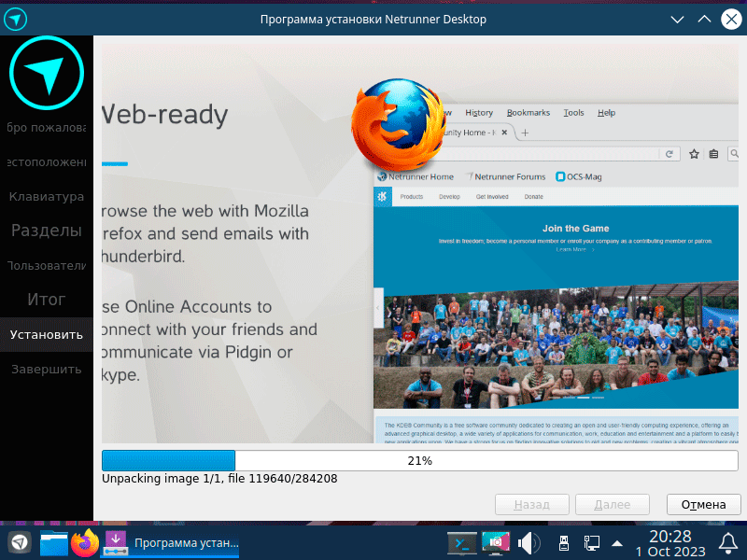
Task: Click Help in the pictured Firefox menu
Action: pyautogui.click(x=606, y=113)
